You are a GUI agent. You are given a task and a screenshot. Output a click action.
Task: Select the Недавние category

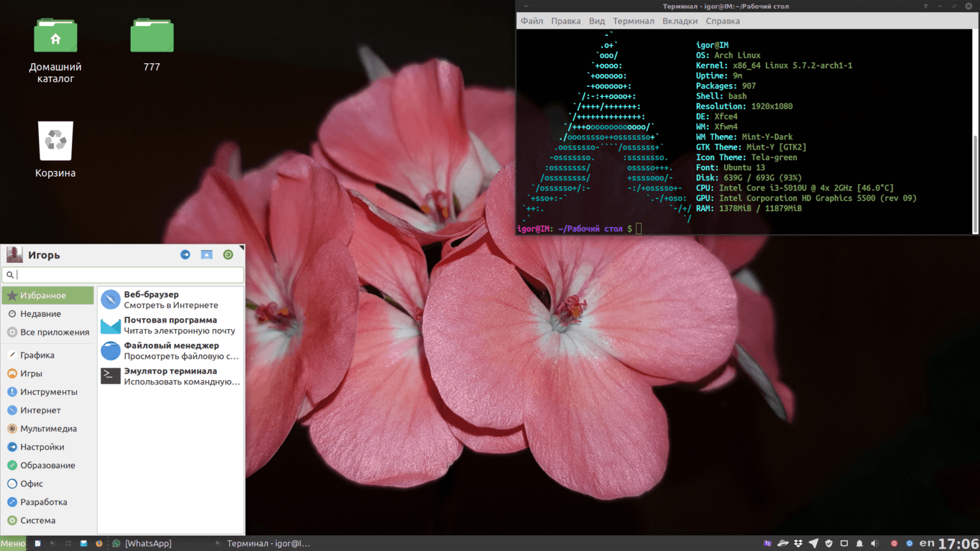coord(48,314)
